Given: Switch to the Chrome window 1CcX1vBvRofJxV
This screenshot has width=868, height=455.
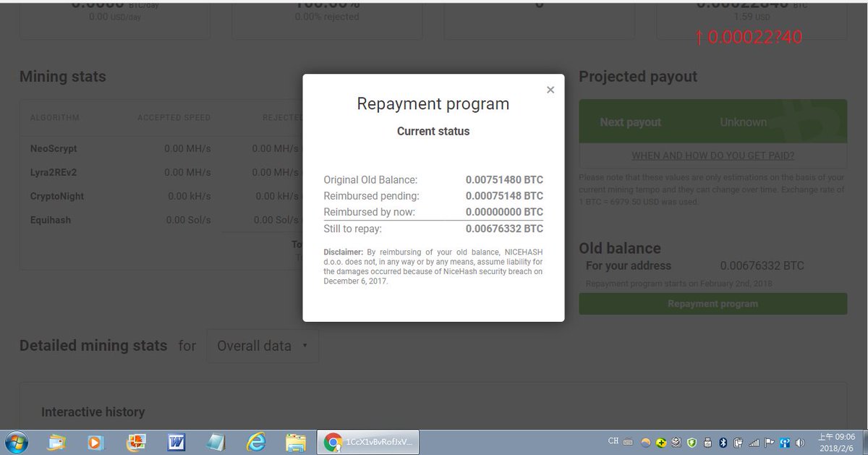Looking at the screenshot, I should (x=368, y=442).
